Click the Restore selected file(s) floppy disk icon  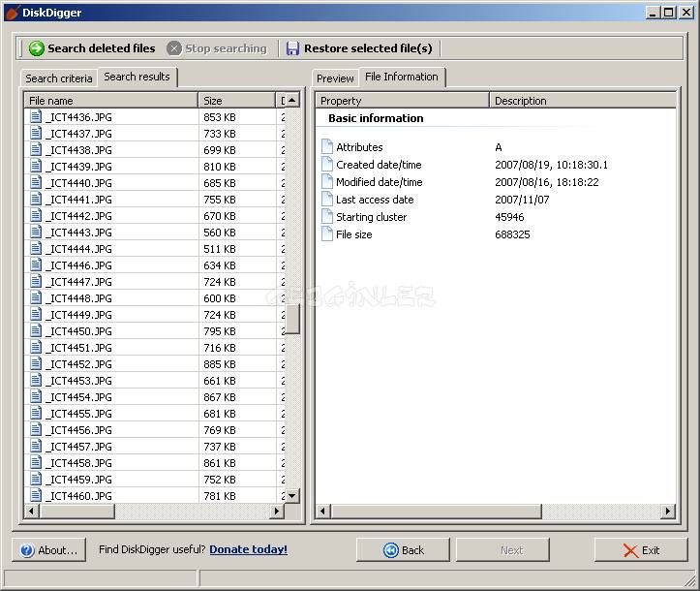click(292, 48)
